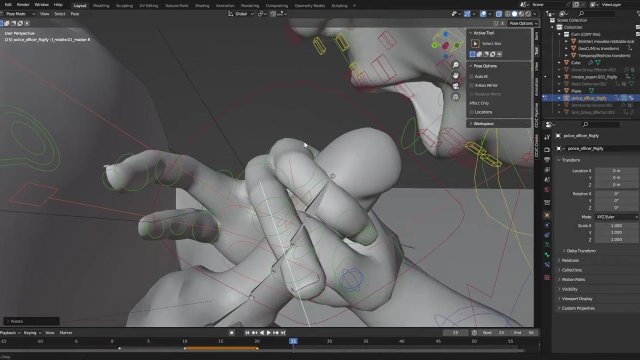Jump to the first frame
The width and height of the screenshot is (640, 360).
click(247, 333)
